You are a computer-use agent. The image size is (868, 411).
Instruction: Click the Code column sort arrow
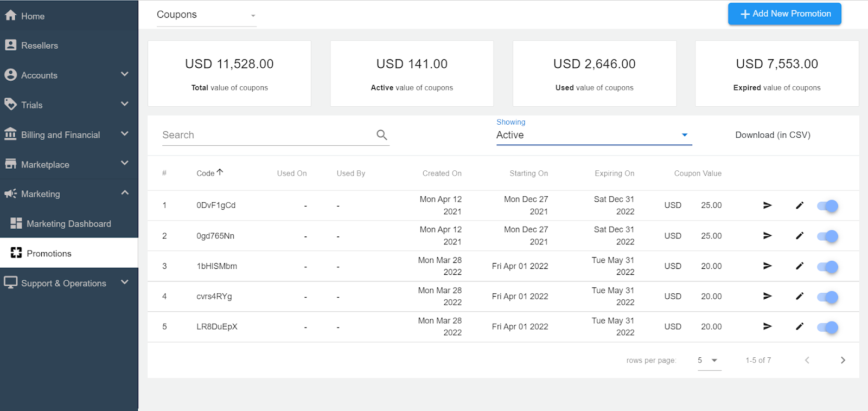pyautogui.click(x=220, y=172)
